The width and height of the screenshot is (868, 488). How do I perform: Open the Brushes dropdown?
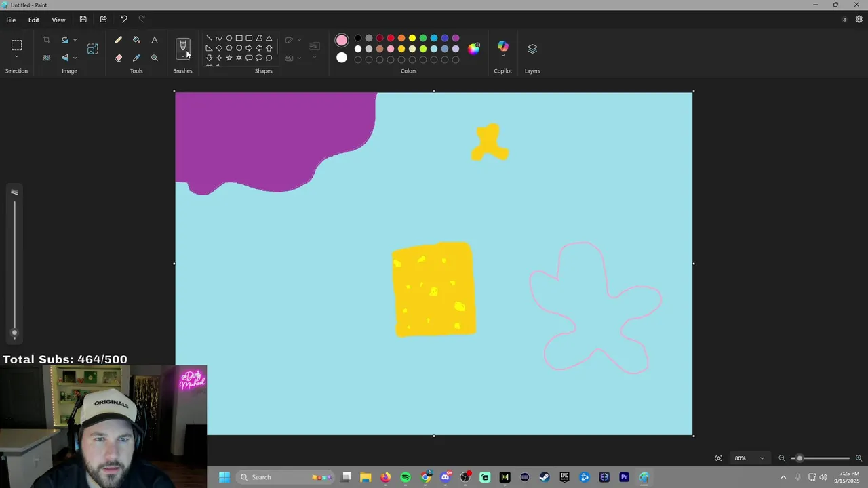[x=182, y=56]
